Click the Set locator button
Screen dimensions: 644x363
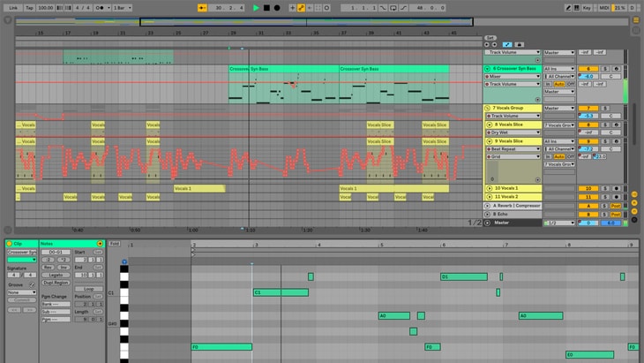click(x=490, y=38)
